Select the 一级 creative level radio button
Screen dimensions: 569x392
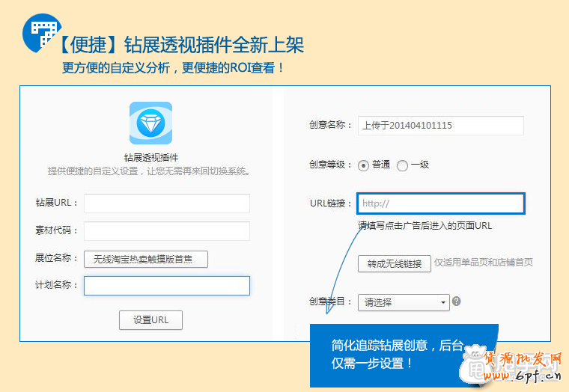tap(402, 166)
